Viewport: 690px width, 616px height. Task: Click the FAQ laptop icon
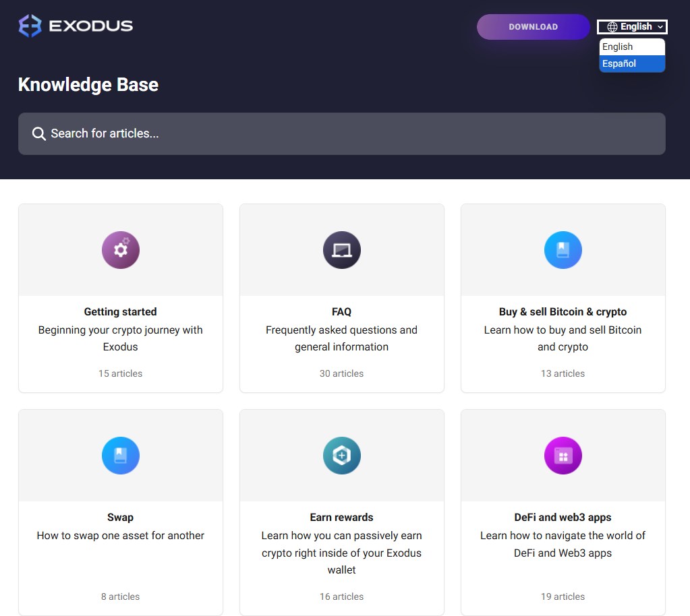pyautogui.click(x=341, y=250)
